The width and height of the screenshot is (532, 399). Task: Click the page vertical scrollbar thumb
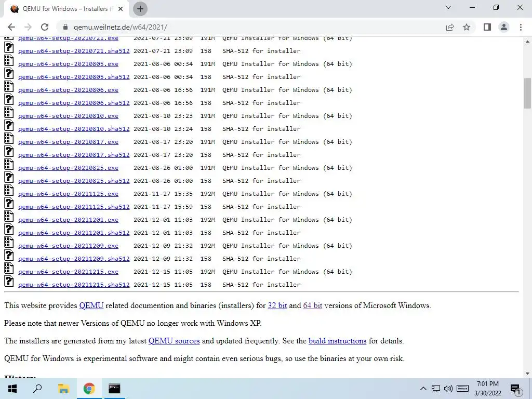(527, 94)
